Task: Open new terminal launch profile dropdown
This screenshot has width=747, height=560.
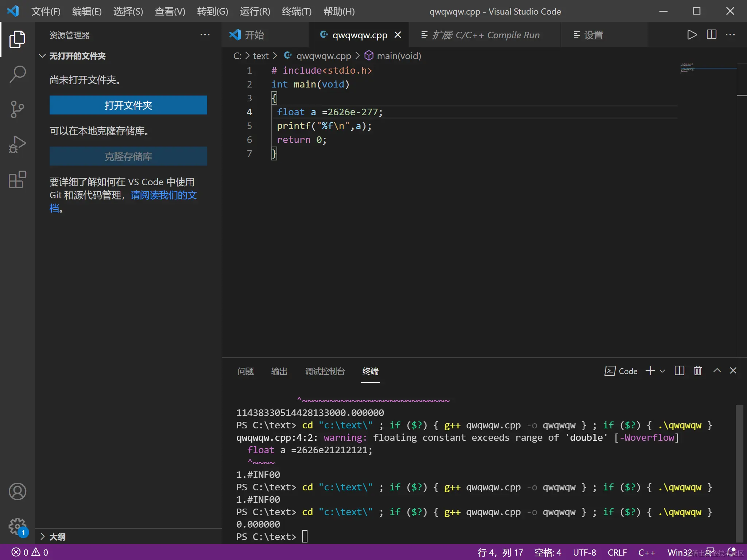Action: point(663,371)
